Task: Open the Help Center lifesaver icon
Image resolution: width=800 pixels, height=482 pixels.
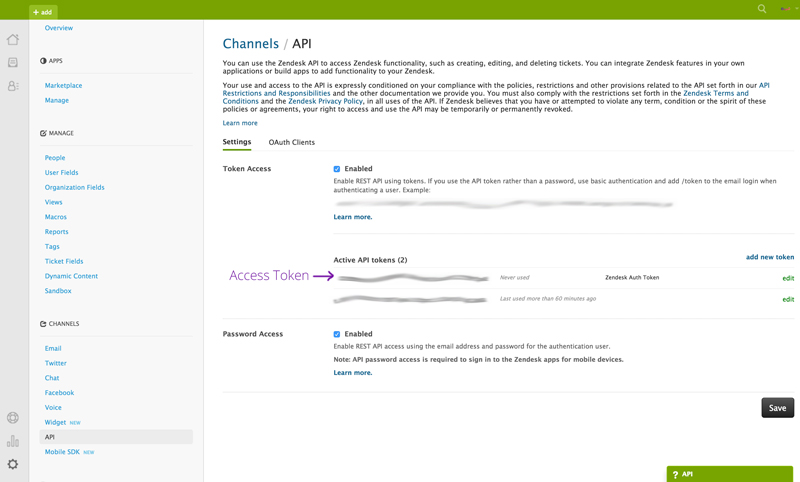Action: (13, 418)
